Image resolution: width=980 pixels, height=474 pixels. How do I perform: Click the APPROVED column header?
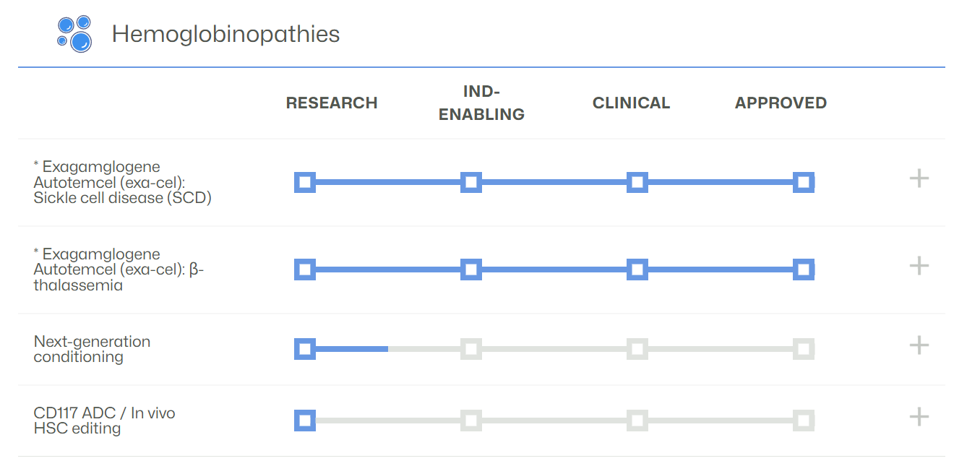[781, 103]
